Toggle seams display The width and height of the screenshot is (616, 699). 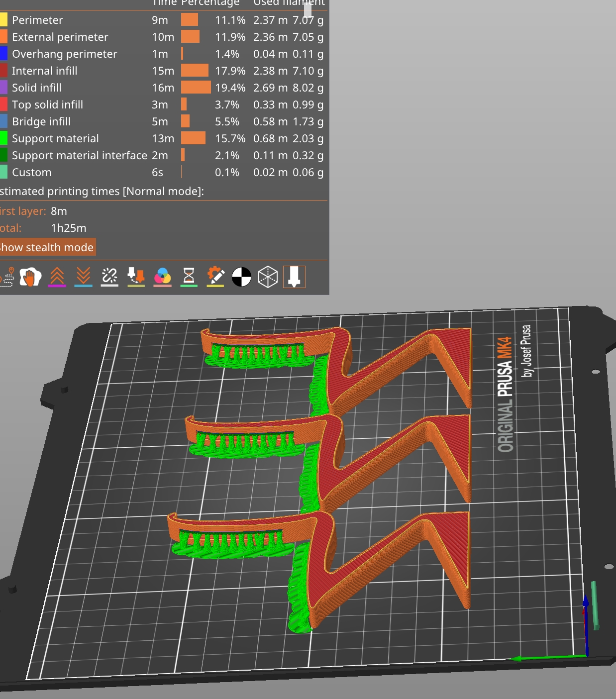109,277
